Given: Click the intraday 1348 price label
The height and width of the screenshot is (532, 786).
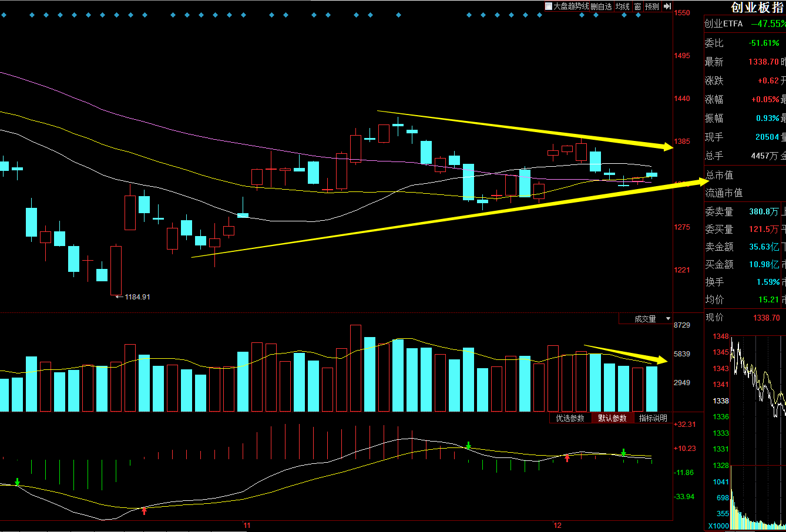Looking at the screenshot, I should (x=720, y=336).
